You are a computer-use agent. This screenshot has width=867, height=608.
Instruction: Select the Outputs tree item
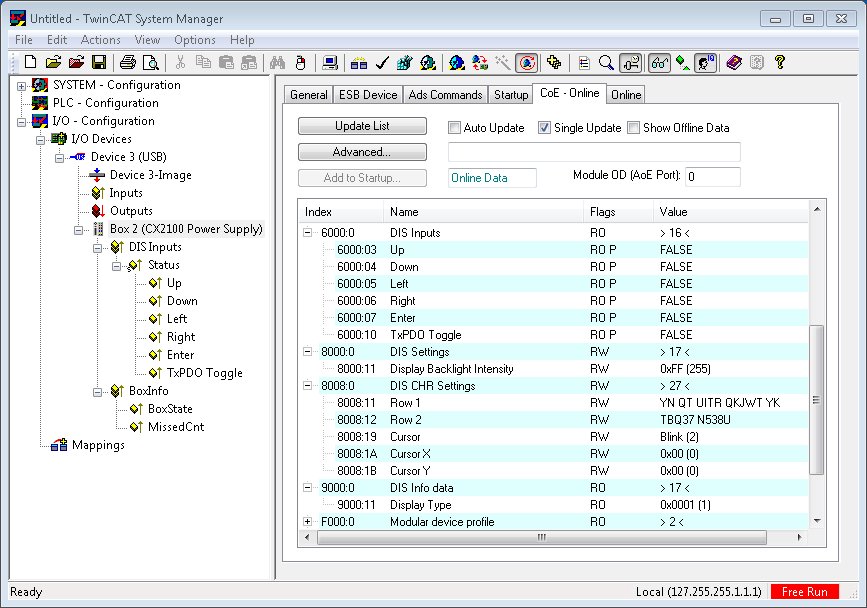[131, 211]
